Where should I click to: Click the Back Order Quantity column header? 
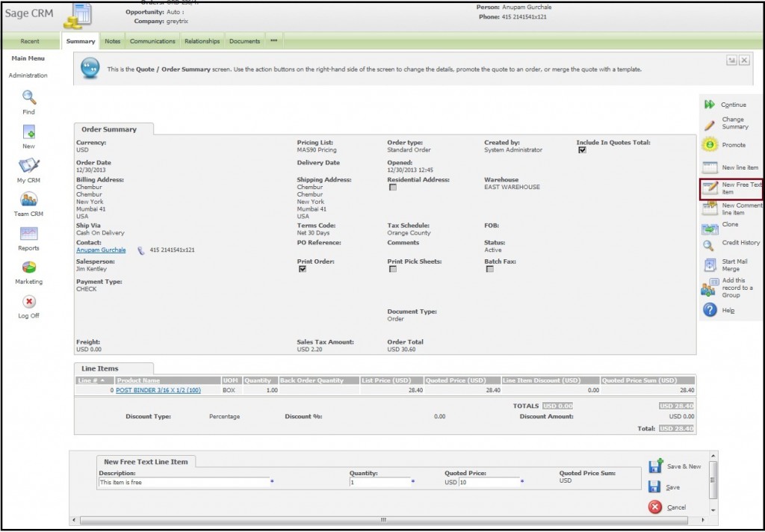pyautogui.click(x=318, y=380)
